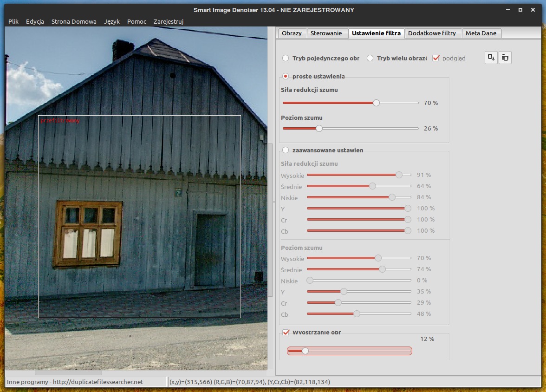Click the splitter handle between image and settings
This screenshot has width=546, height=392.
tap(274, 202)
